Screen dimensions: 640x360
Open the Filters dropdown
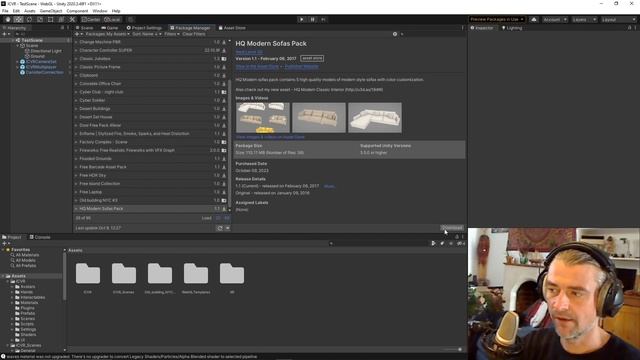coord(172,34)
